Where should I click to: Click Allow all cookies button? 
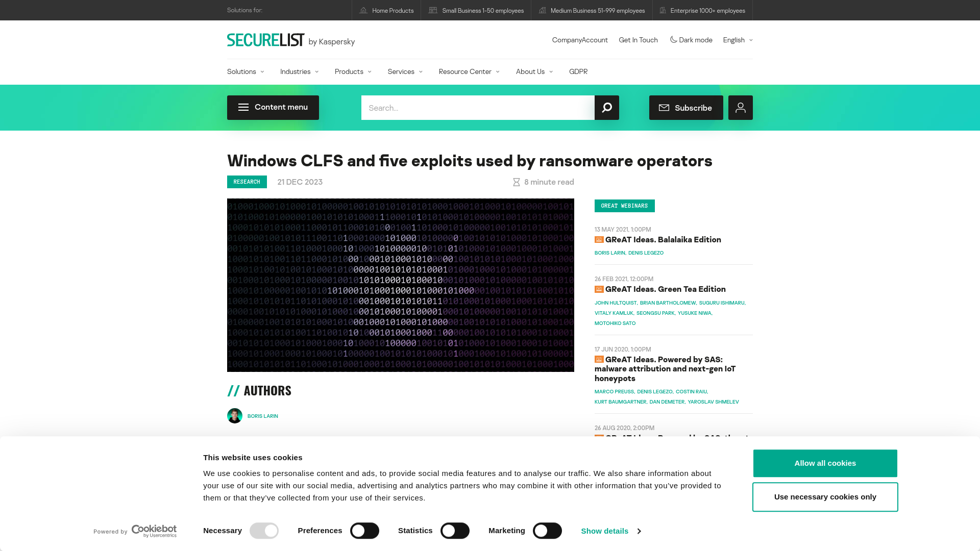tap(825, 463)
